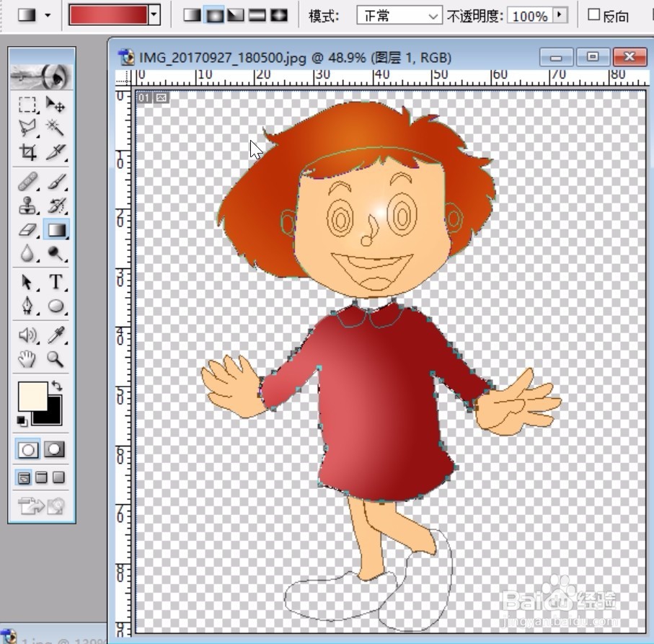Image resolution: width=654 pixels, height=644 pixels.
Task: Select the Zoom magnifier tool
Action: (x=55, y=359)
